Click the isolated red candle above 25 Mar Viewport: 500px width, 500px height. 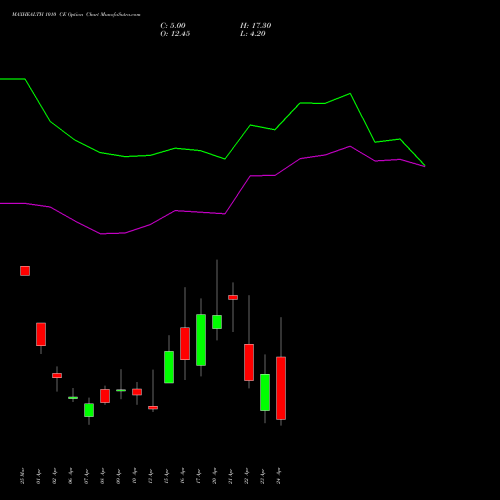(x=25, y=271)
